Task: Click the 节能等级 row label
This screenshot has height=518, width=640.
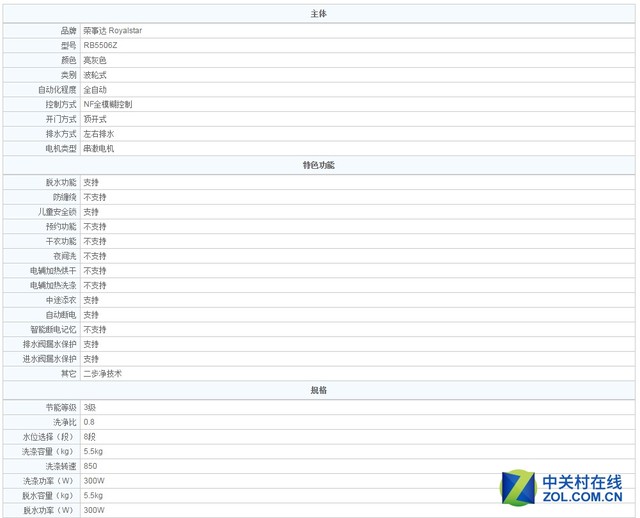Action: point(60,407)
